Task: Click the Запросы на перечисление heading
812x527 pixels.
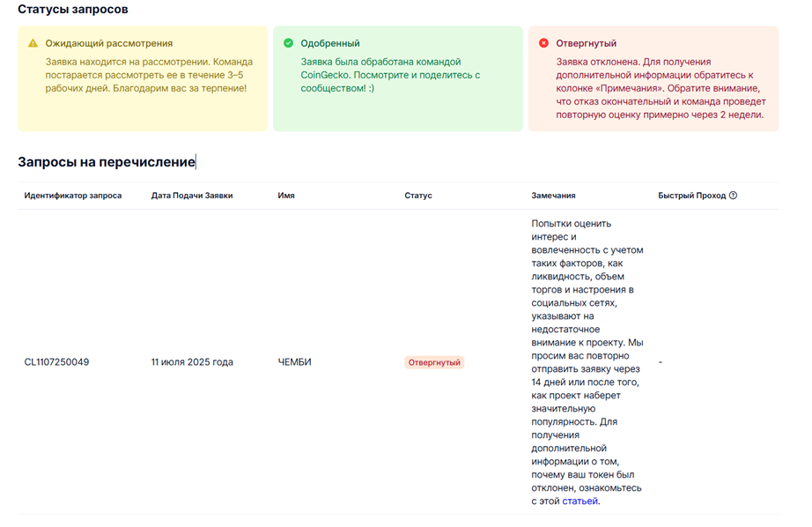Action: (x=107, y=162)
